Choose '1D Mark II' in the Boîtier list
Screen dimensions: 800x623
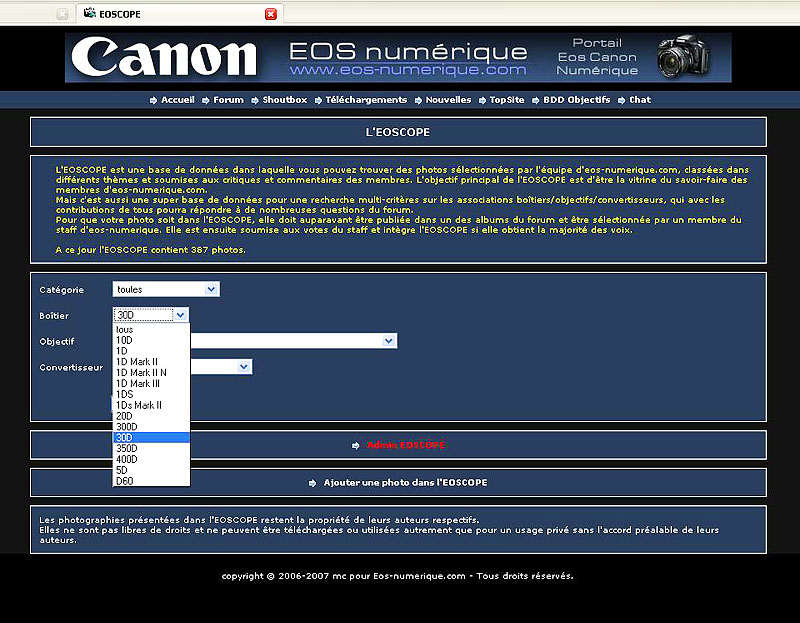click(151, 362)
